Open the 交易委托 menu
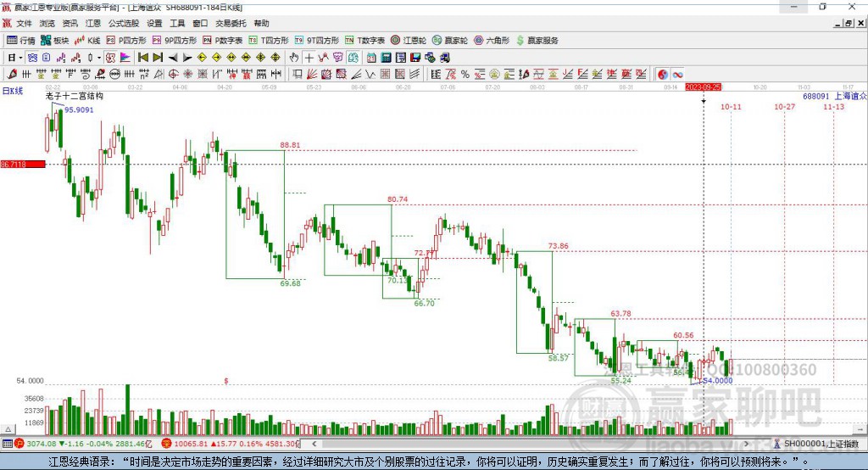This screenshot has height=470, width=868. [x=231, y=23]
